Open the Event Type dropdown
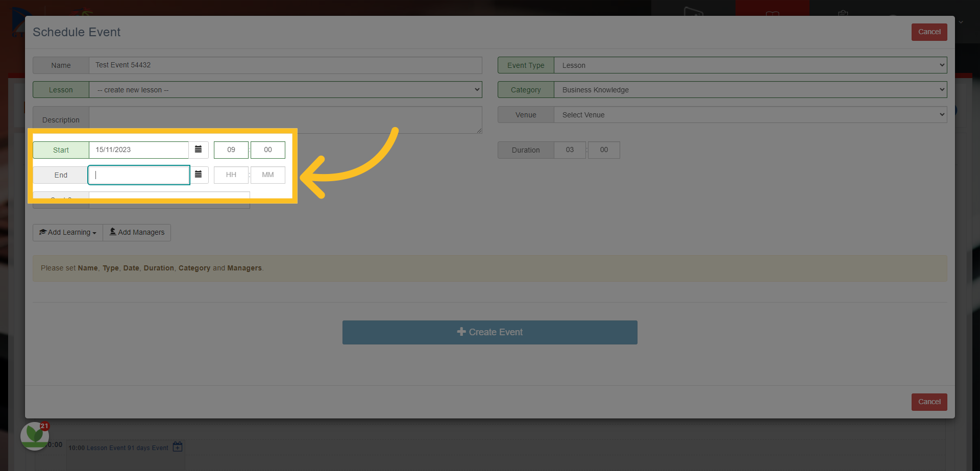Viewport: 980px width, 471px height. [x=750, y=65]
